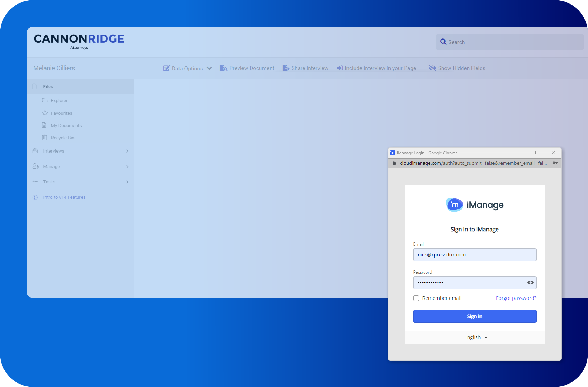The image size is (588, 387).
Task: Select Manage menu item
Action: coord(51,167)
